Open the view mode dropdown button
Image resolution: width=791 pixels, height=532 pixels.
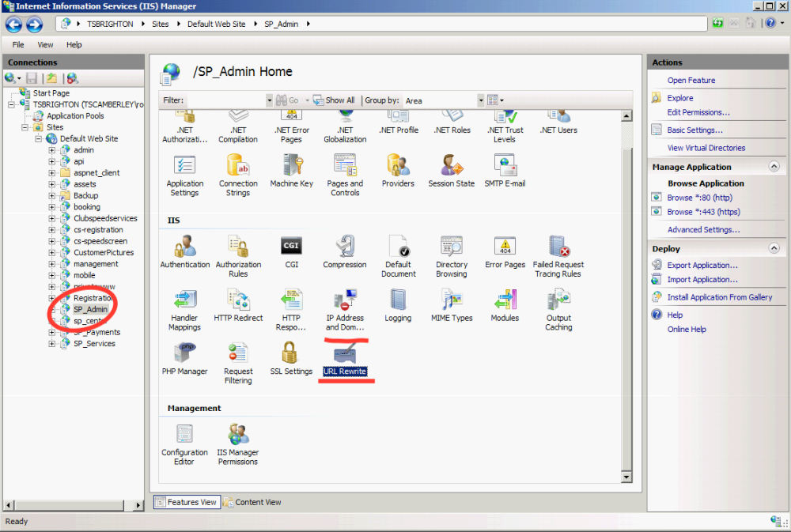pyautogui.click(x=495, y=100)
